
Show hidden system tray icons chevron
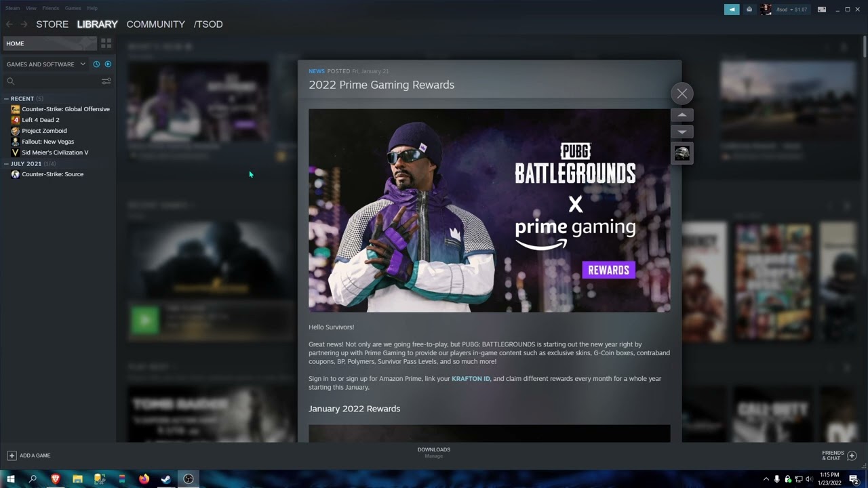click(x=766, y=479)
